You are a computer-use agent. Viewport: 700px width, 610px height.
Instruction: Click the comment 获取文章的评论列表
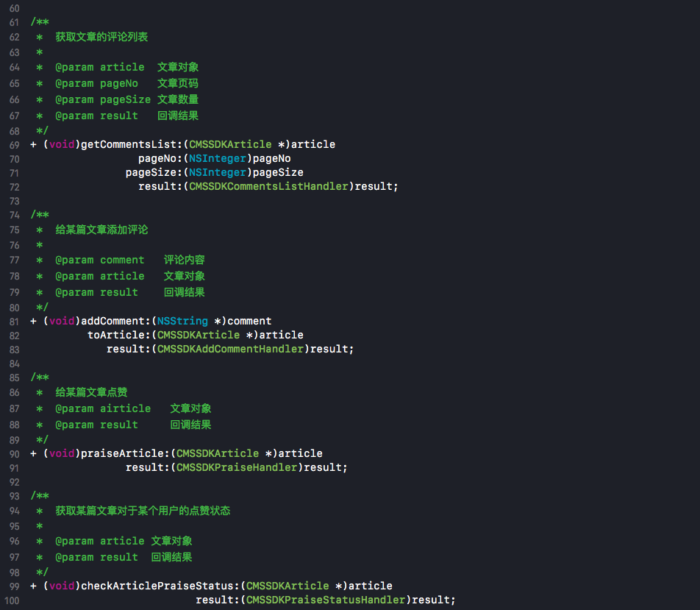(101, 37)
